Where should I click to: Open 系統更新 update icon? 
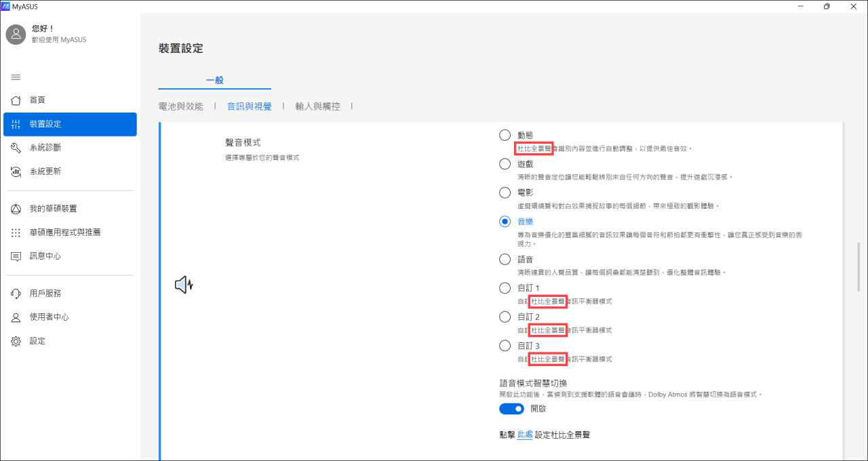tap(16, 172)
